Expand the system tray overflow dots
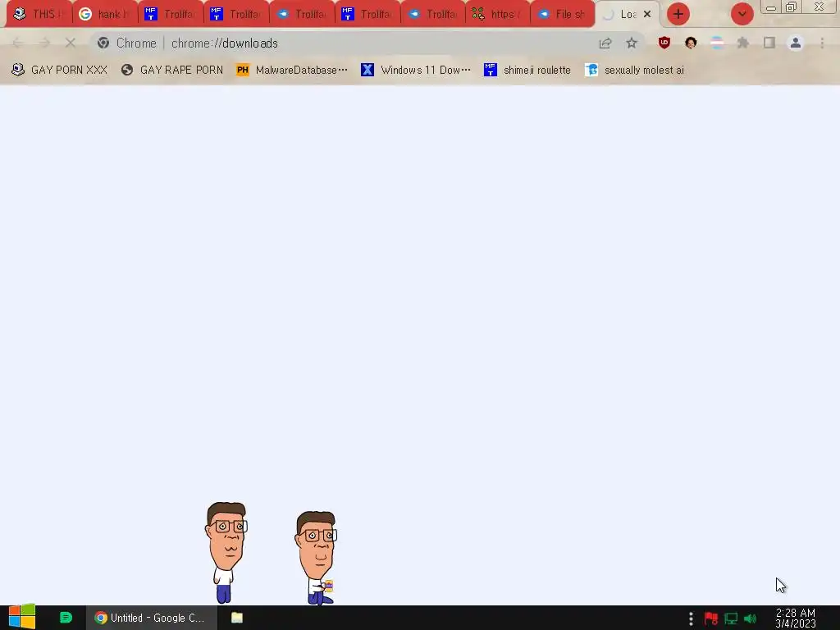 pyautogui.click(x=691, y=619)
